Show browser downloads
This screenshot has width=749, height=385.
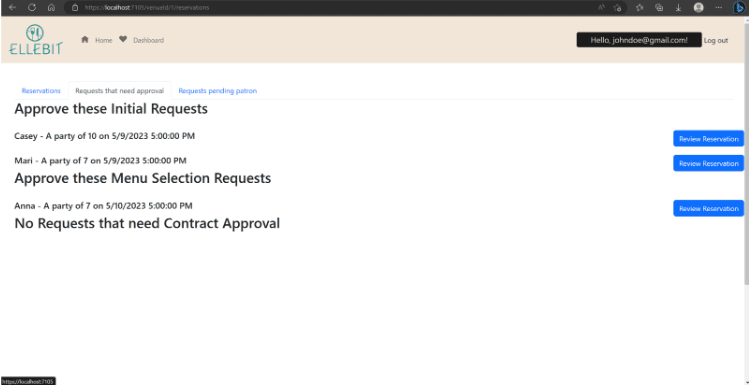click(x=678, y=8)
